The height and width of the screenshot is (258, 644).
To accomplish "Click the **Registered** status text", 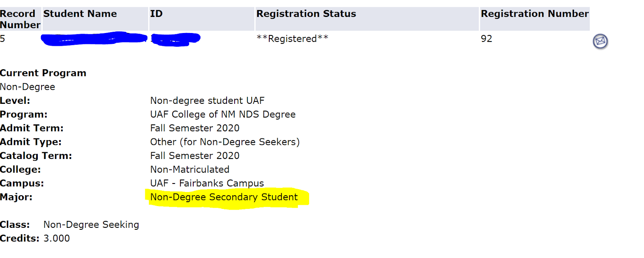I will coord(292,39).
